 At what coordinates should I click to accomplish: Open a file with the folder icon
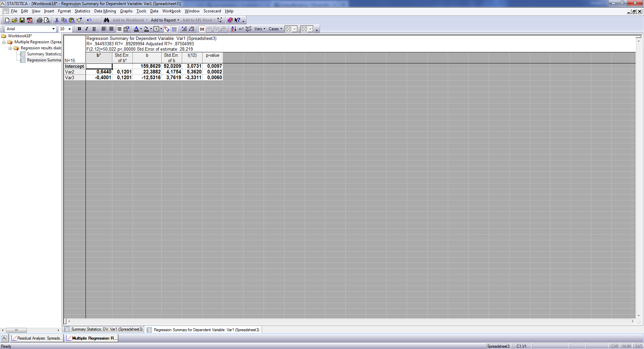click(x=14, y=20)
